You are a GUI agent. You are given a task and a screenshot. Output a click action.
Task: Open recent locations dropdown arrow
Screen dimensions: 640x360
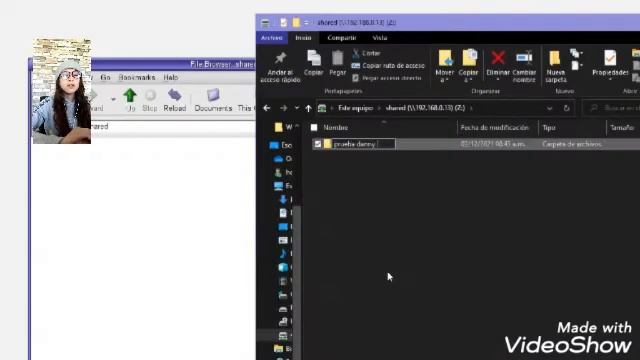point(297,108)
